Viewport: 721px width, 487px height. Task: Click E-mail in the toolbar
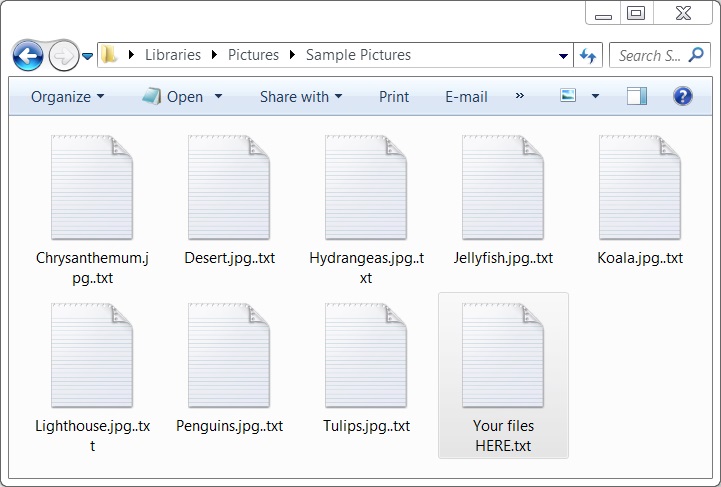pos(466,97)
